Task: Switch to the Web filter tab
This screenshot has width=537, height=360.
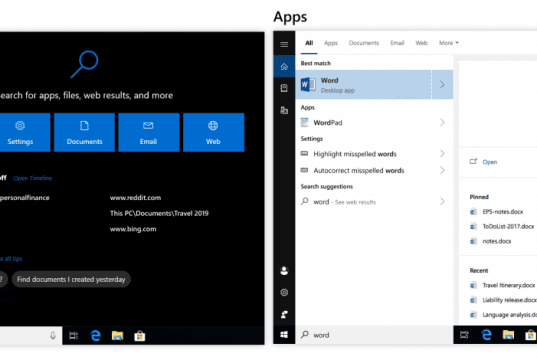Action: 421,43
